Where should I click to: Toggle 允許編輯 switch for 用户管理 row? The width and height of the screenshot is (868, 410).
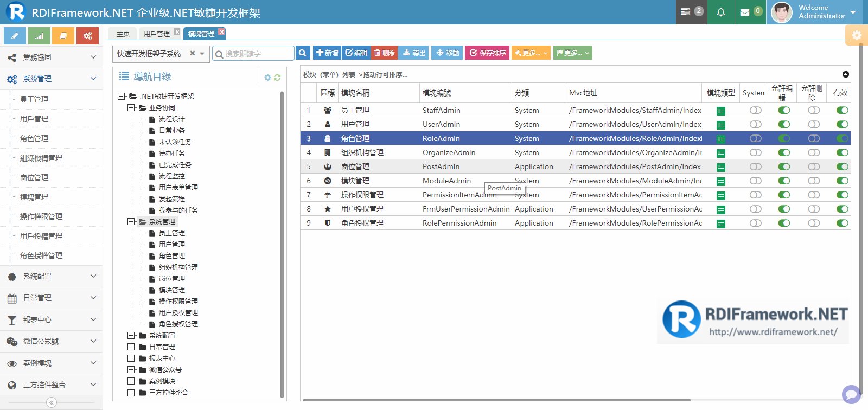[x=784, y=124]
